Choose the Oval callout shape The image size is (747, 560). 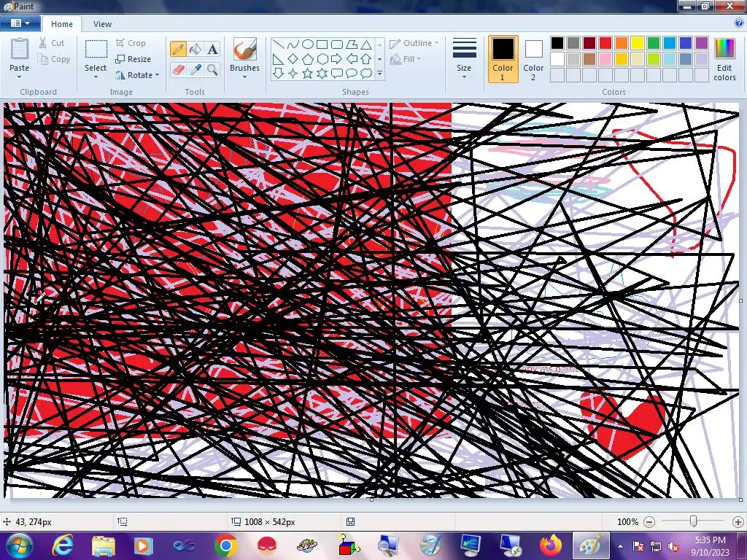[x=352, y=74]
